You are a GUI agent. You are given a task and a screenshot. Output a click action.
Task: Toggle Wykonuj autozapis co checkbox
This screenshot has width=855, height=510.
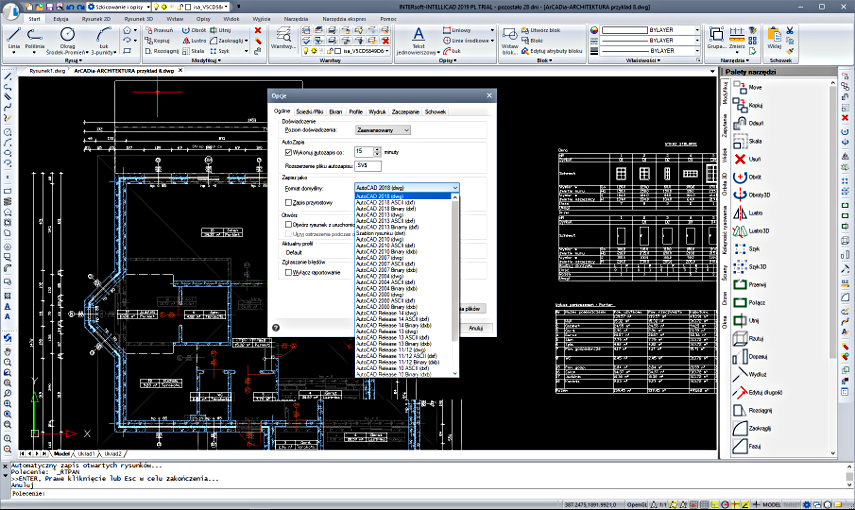coord(288,152)
